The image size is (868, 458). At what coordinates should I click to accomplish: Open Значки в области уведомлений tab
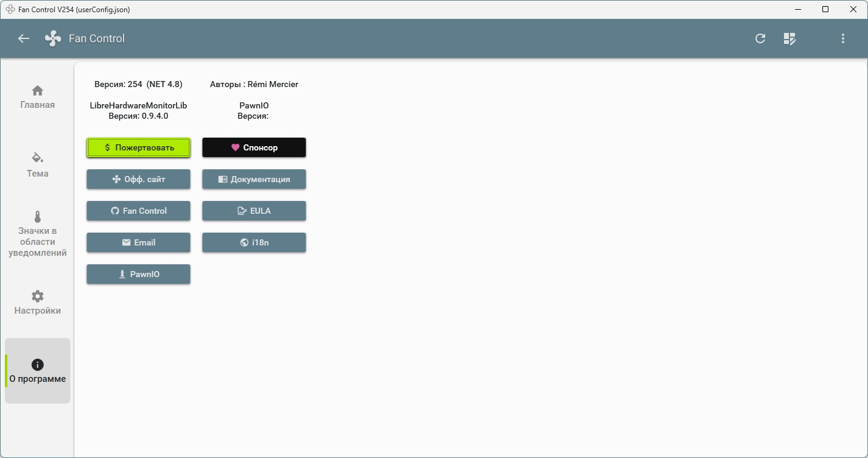point(38,234)
